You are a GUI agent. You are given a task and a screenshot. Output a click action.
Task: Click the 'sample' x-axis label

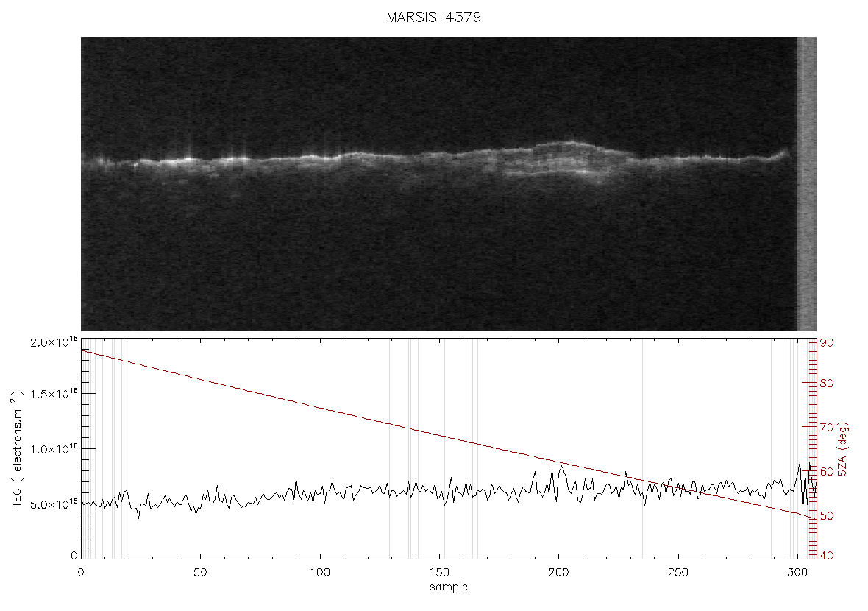click(449, 587)
